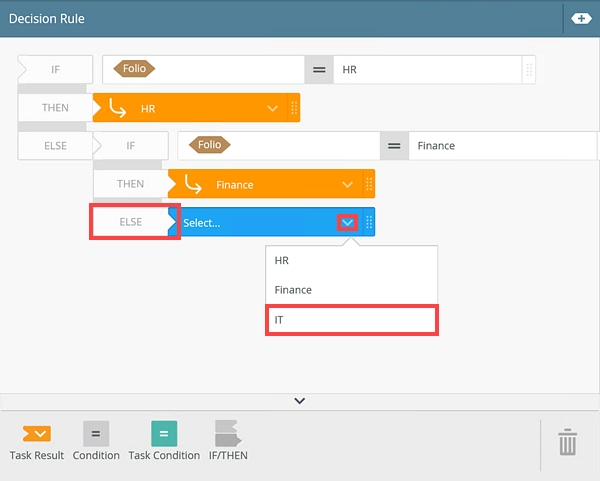Select the gray Condition toolbox icon
This screenshot has height=481, width=600.
coord(96,434)
